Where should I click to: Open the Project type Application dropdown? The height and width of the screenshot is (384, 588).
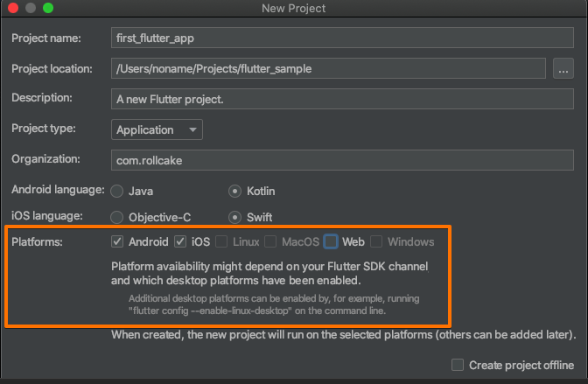157,129
